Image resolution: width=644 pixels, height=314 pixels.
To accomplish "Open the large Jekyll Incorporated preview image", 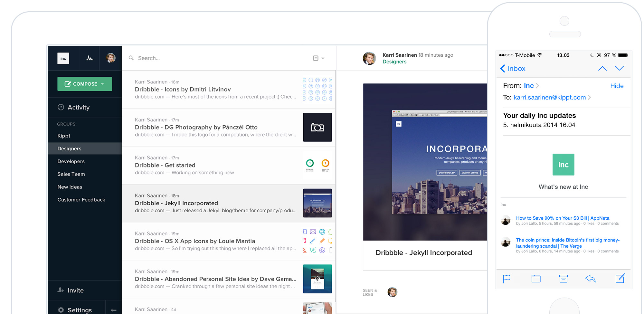I will tap(425, 162).
